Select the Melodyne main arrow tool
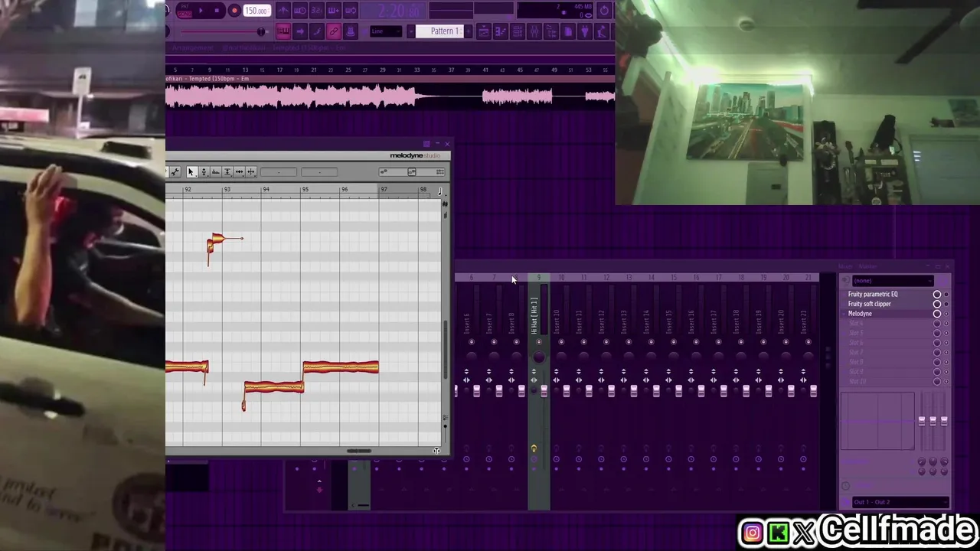Screen dimensions: 980x551 (x=192, y=171)
